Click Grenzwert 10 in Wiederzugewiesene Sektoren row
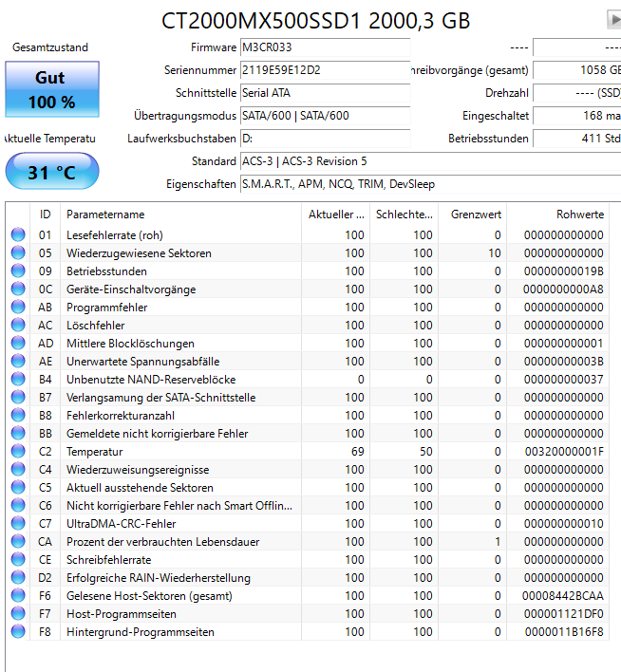The image size is (621, 672). (495, 253)
